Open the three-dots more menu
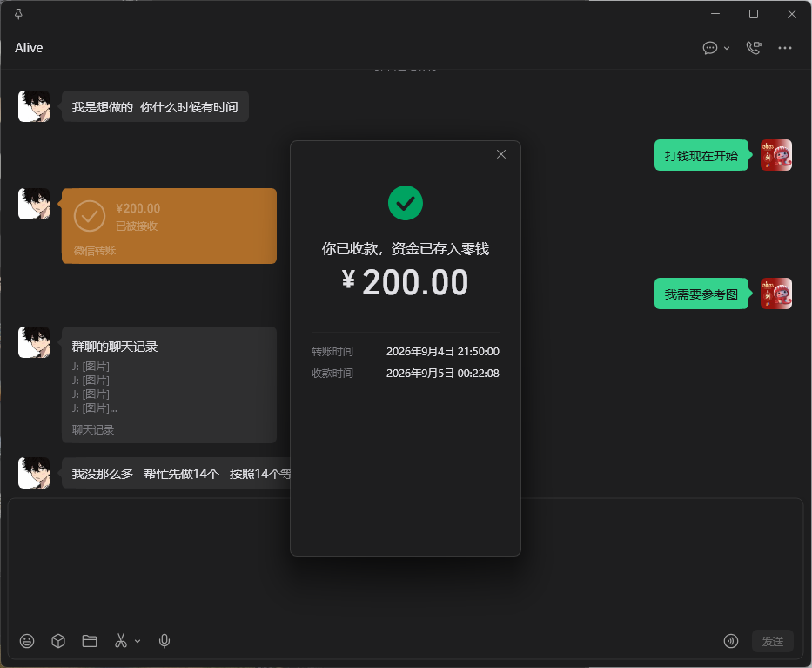The image size is (812, 668). [784, 48]
